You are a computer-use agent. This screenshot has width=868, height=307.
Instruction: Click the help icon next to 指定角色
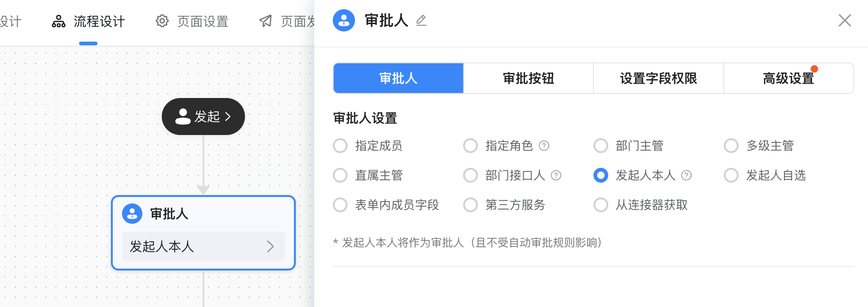[544, 146]
